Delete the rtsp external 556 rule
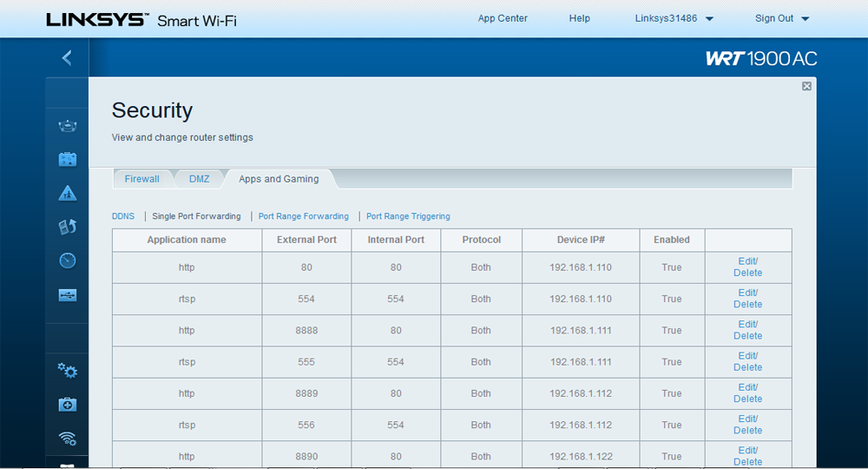Viewport: 868px width, 469px height. [x=747, y=431]
